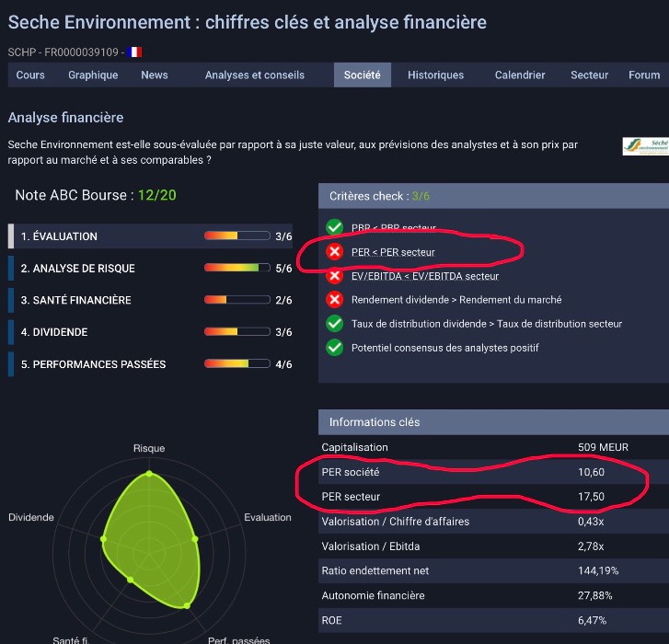Click the Dividende label on radar chart
The height and width of the screenshot is (644, 669).
click(31, 517)
